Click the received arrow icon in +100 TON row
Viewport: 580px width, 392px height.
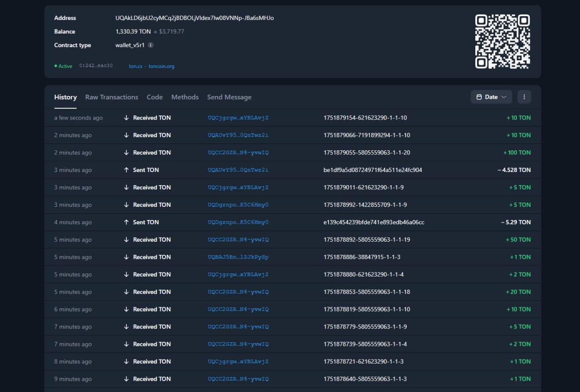pos(126,153)
